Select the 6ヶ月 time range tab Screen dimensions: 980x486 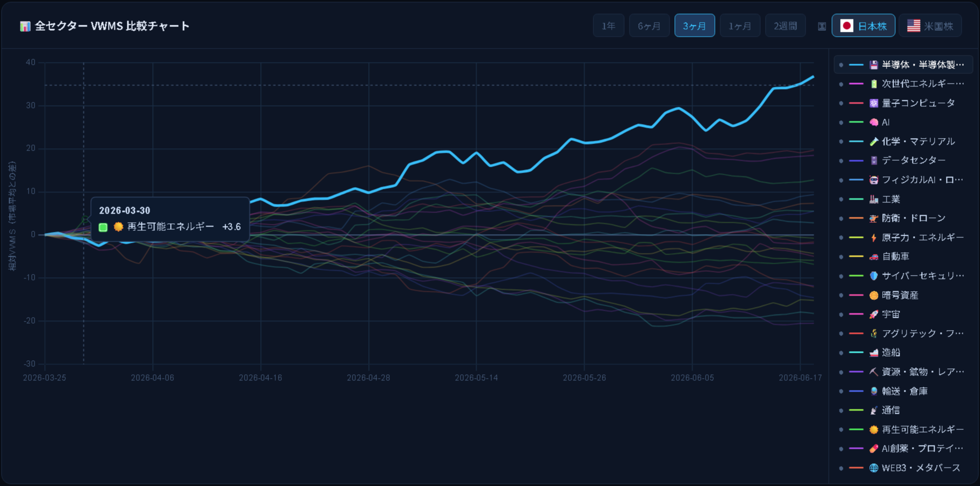(649, 26)
